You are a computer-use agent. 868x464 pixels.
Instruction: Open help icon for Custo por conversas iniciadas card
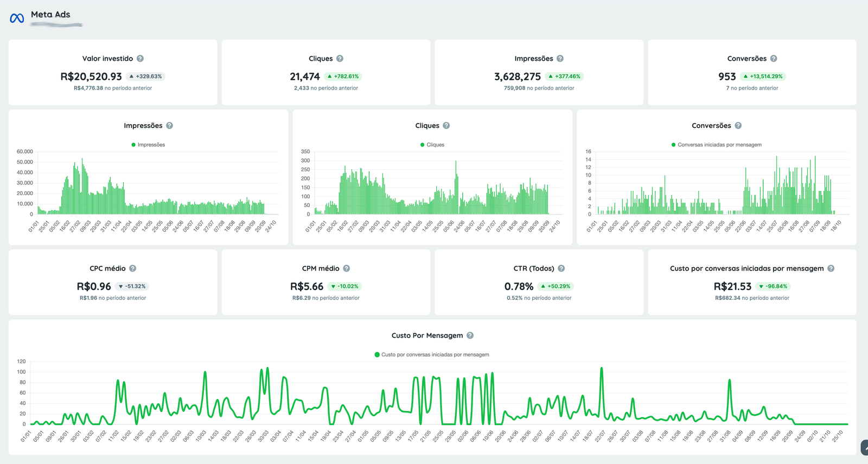(x=831, y=268)
